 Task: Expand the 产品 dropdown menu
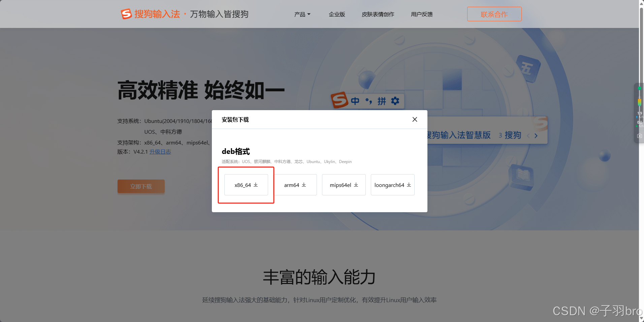pyautogui.click(x=302, y=14)
